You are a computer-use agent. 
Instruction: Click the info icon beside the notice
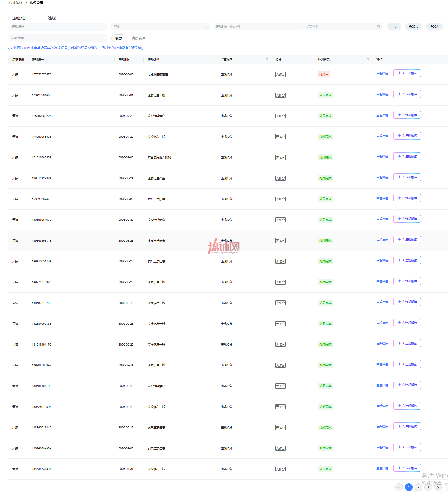point(10,48)
